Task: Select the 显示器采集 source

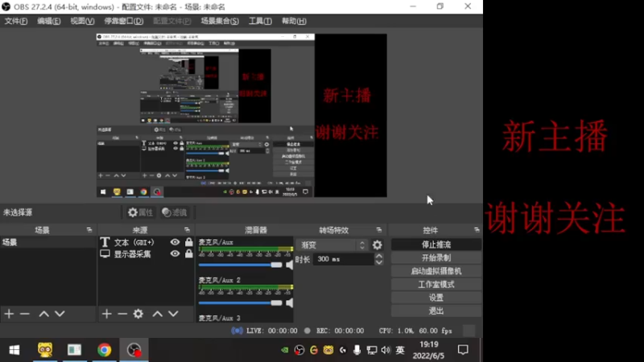Action: [x=132, y=254]
